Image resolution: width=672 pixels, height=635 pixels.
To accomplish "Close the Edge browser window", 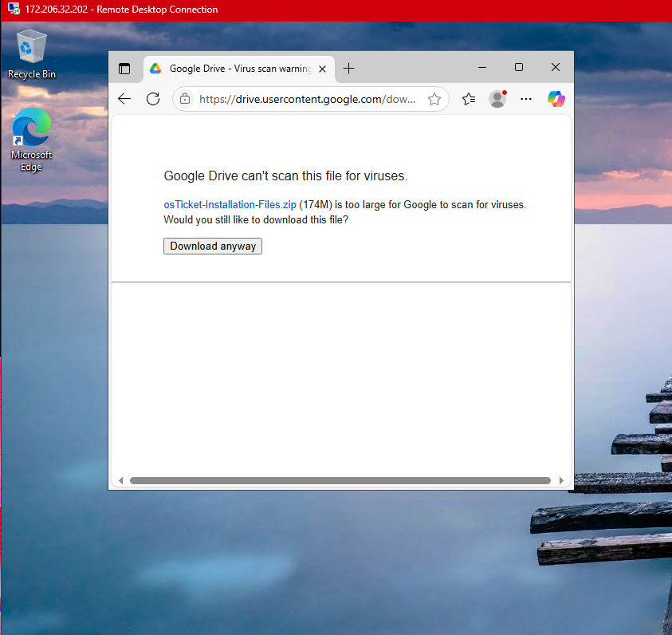I will click(556, 67).
